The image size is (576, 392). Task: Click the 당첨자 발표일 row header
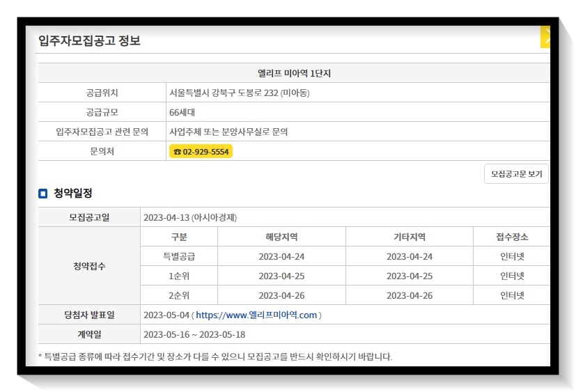(x=89, y=315)
